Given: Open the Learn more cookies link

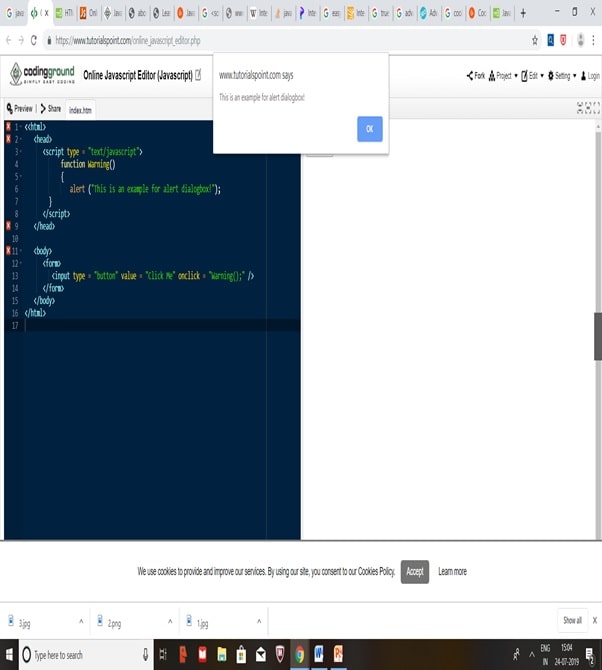Looking at the screenshot, I should (x=452, y=571).
